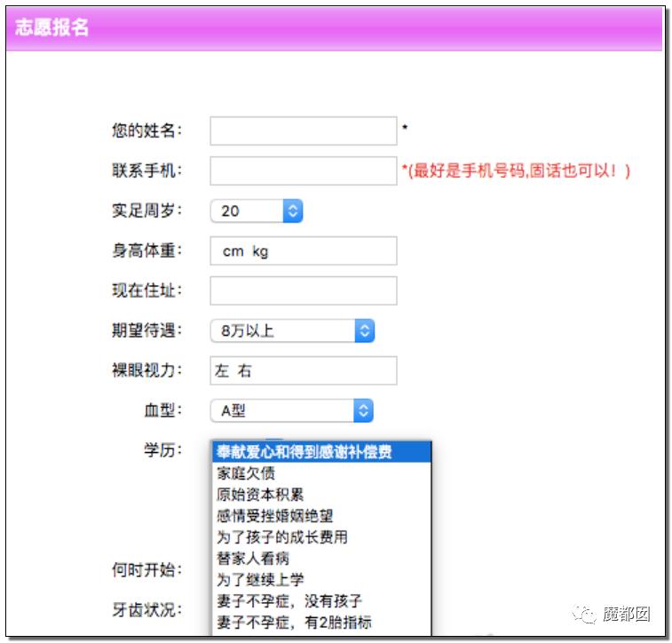
Task: Open the 实足周岁 age dropdown showing 20
Action: [x=257, y=210]
